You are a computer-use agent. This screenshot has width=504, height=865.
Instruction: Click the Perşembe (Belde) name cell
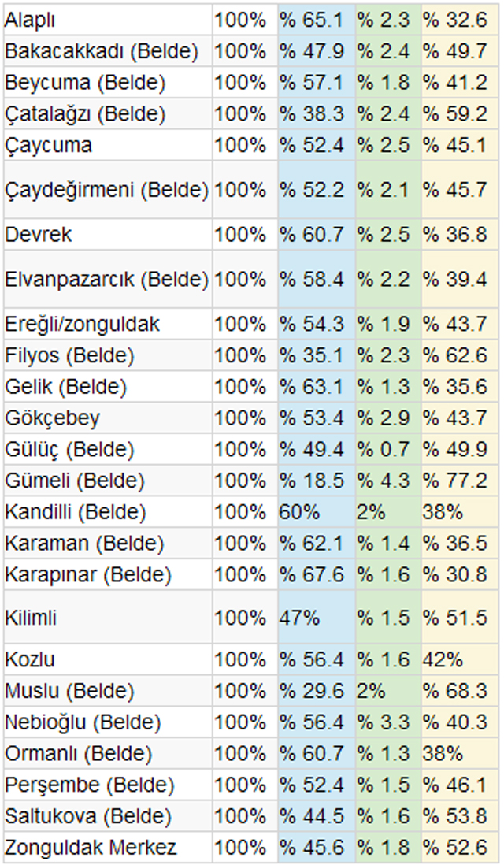click(108, 785)
